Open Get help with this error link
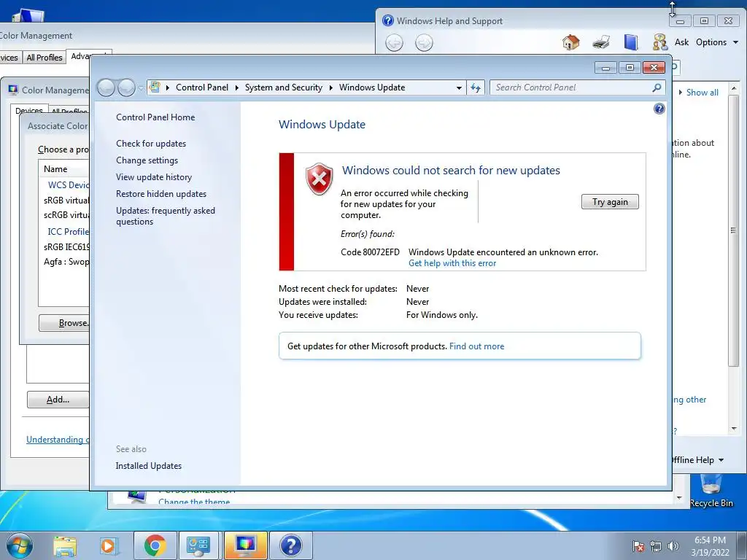Viewport: 747px width, 560px height. pyautogui.click(x=452, y=263)
